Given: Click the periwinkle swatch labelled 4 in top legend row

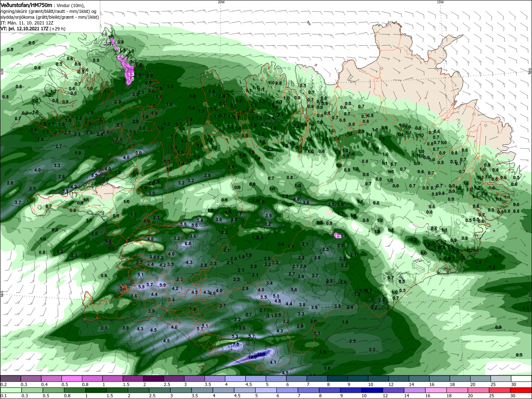Looking at the screenshot, I should [x=235, y=379].
